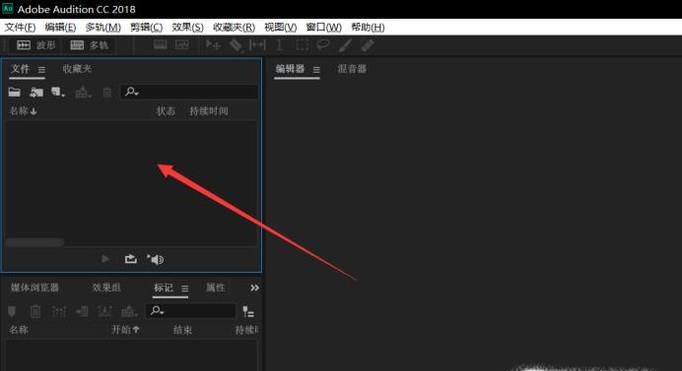Click the Files panel search field
The image size is (682, 371).
pyautogui.click(x=189, y=92)
